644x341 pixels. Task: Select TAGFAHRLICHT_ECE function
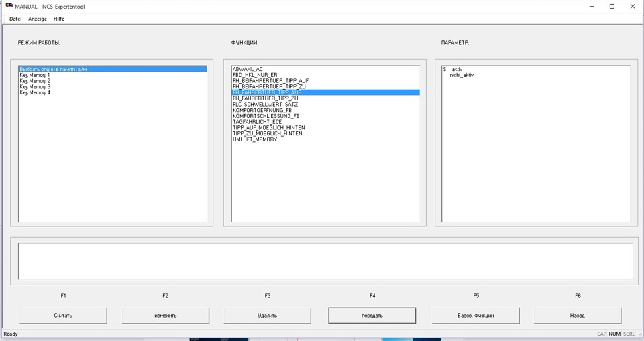click(326, 122)
